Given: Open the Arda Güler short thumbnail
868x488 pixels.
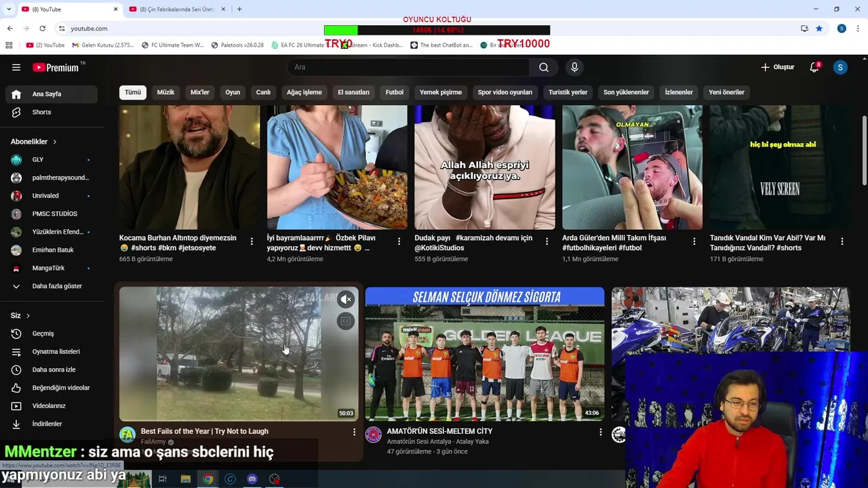Looking at the screenshot, I should [x=632, y=167].
